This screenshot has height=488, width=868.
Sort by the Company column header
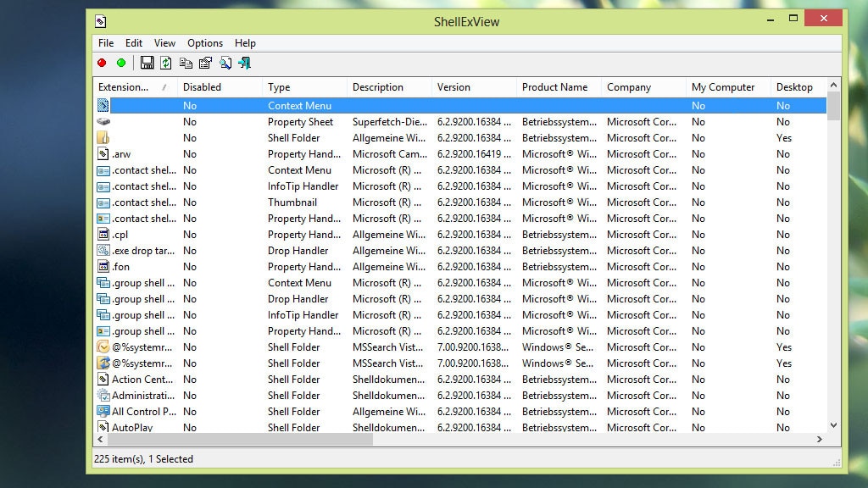point(644,87)
